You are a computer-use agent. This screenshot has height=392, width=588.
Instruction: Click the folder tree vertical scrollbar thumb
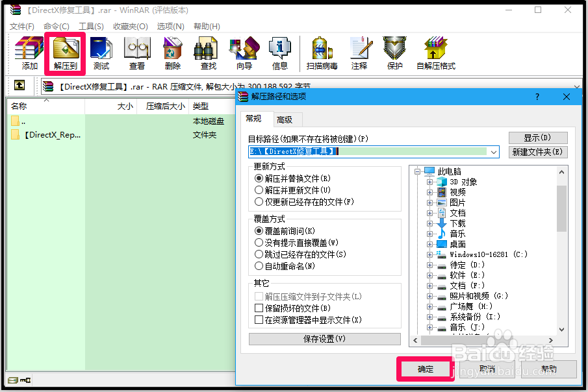point(561,208)
